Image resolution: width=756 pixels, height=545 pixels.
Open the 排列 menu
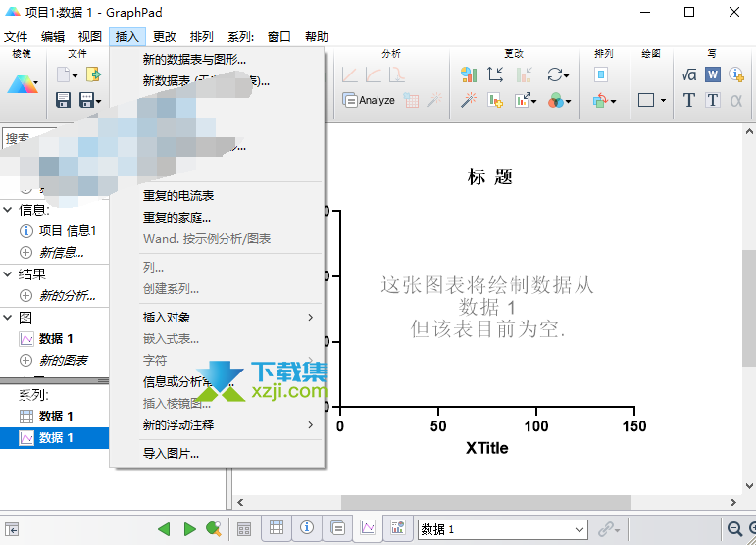pos(202,37)
